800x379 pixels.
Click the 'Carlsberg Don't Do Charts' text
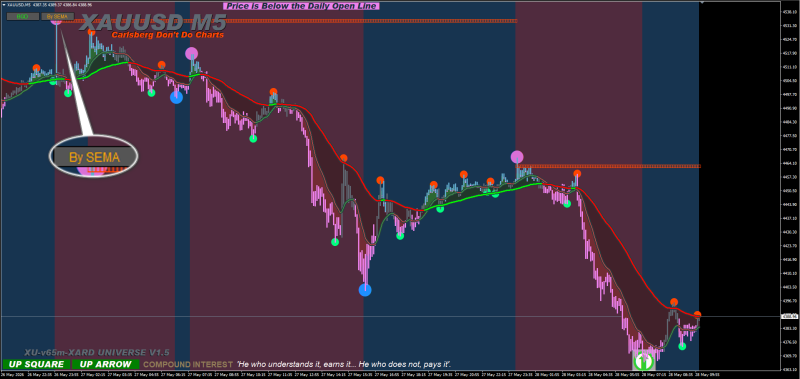pyautogui.click(x=167, y=35)
